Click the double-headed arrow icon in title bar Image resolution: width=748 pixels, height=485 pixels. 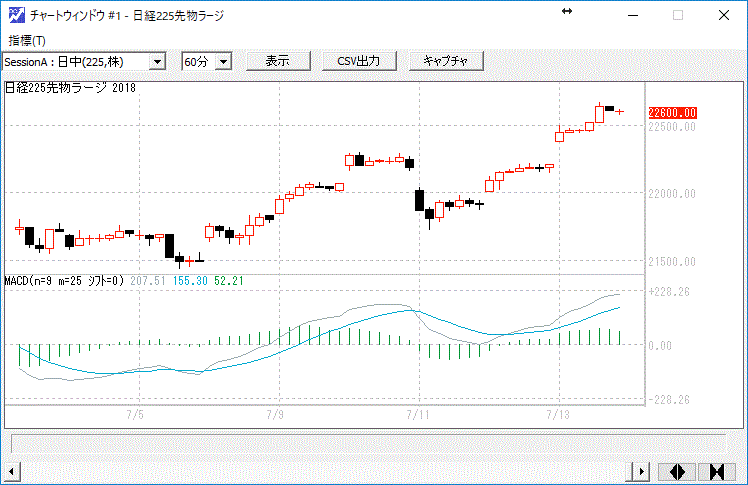click(567, 11)
